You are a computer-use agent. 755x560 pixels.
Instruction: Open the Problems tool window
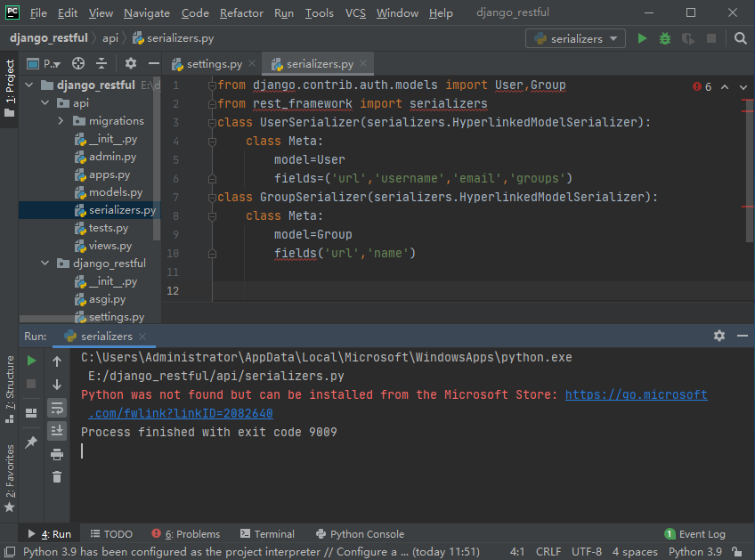pos(185,533)
